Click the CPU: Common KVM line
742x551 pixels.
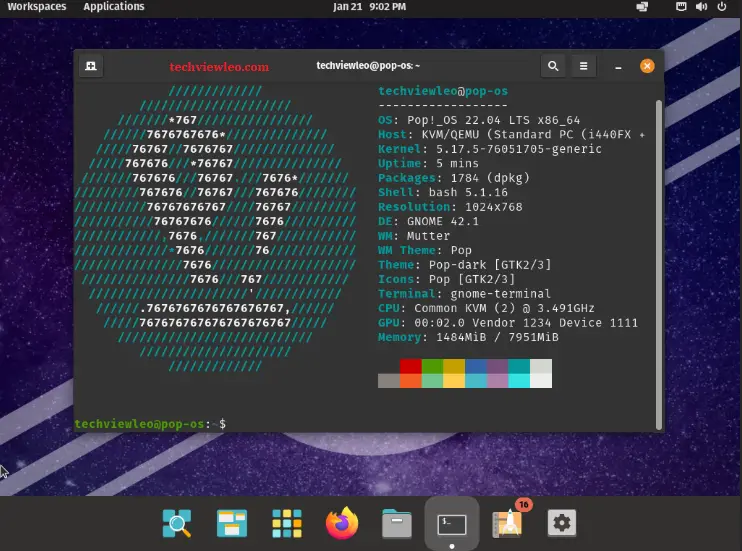pos(486,308)
